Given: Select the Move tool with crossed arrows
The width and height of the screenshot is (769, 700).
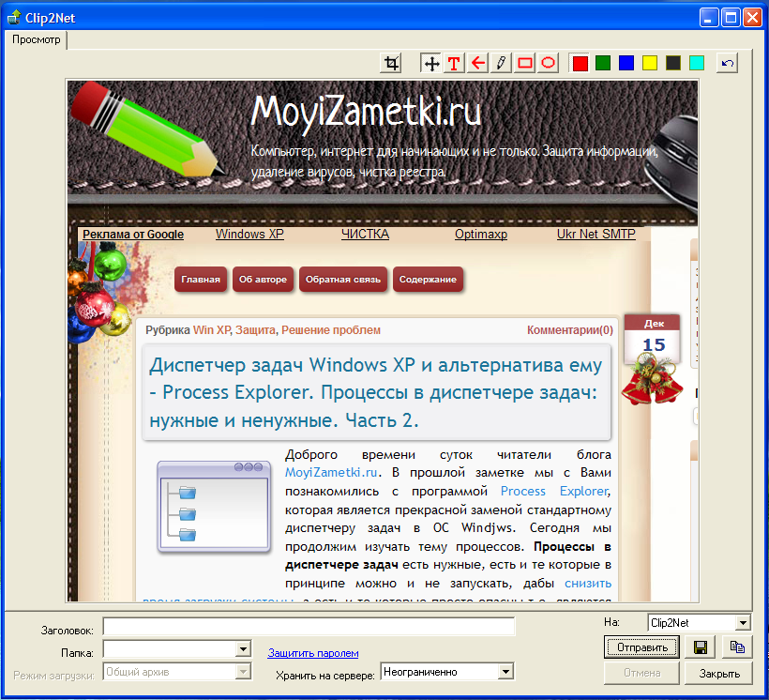Looking at the screenshot, I should click(431, 63).
